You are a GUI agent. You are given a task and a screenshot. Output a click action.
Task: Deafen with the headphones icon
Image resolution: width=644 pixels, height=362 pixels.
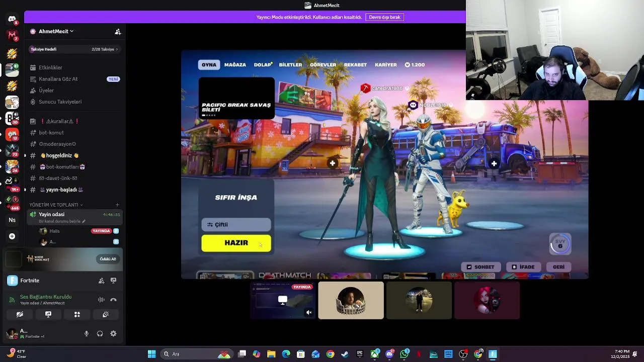pyautogui.click(x=100, y=333)
